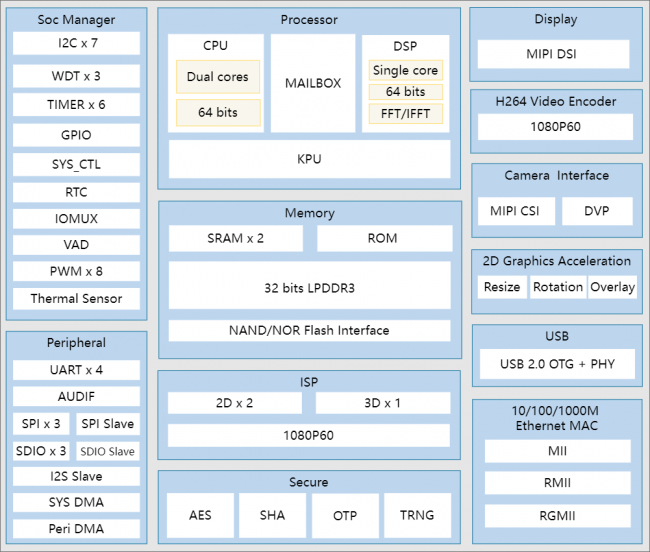Click the DVP block
The height and width of the screenshot is (552, 650).
(597, 211)
